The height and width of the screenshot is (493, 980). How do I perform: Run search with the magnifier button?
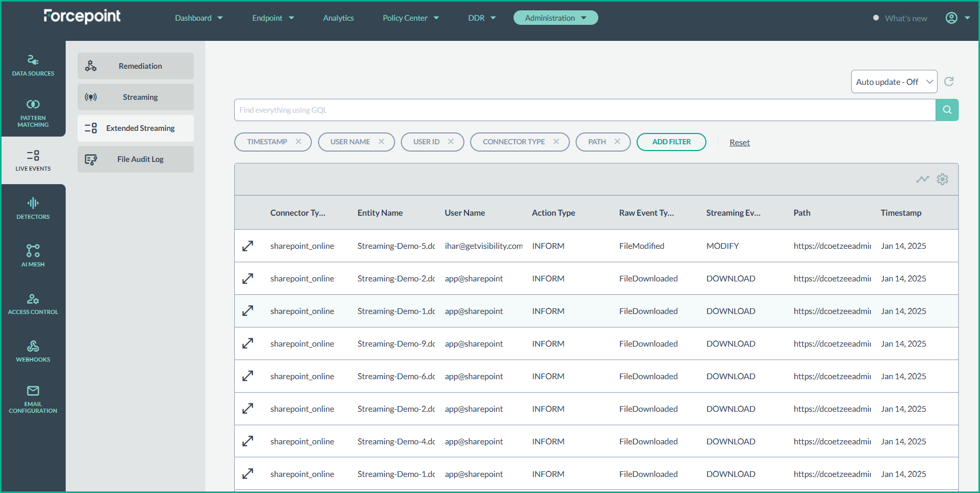click(x=947, y=110)
